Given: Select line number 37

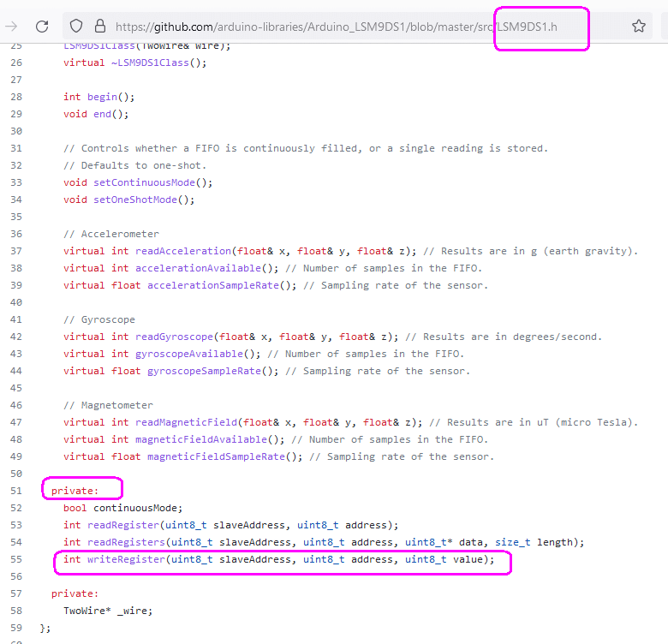Looking at the screenshot, I should [x=16, y=251].
